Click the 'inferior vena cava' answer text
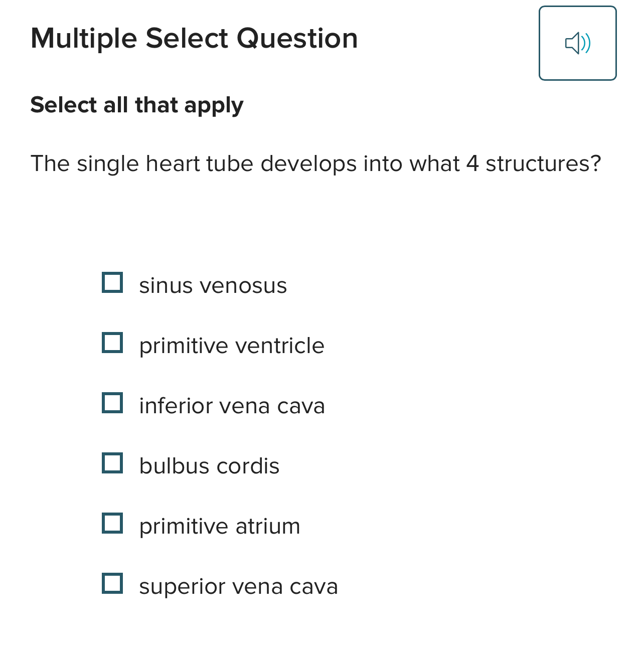Image resolution: width=644 pixels, height=661 pixels. tap(232, 406)
